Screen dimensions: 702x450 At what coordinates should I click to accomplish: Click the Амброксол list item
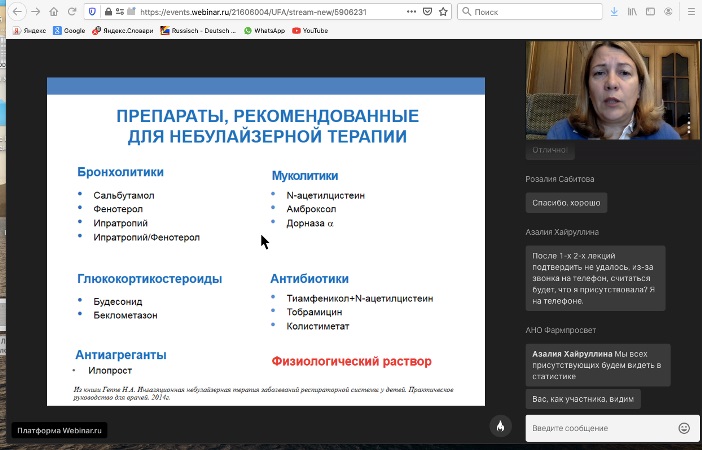[x=311, y=209]
